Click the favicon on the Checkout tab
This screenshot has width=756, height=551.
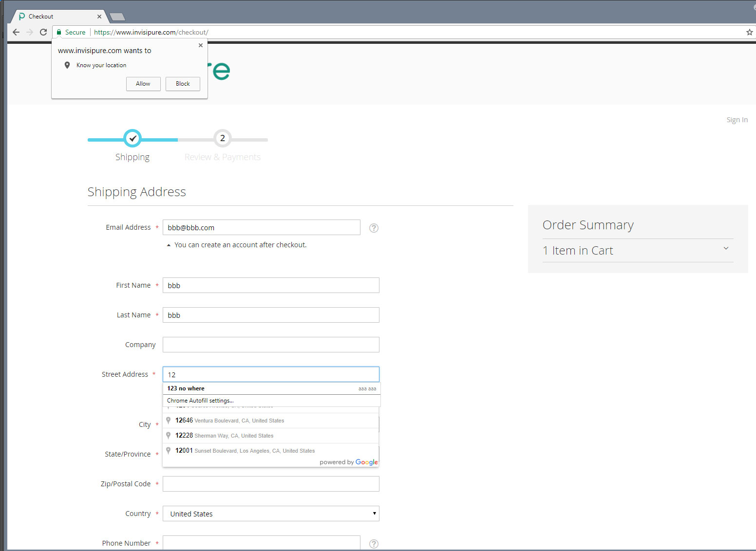(x=21, y=16)
